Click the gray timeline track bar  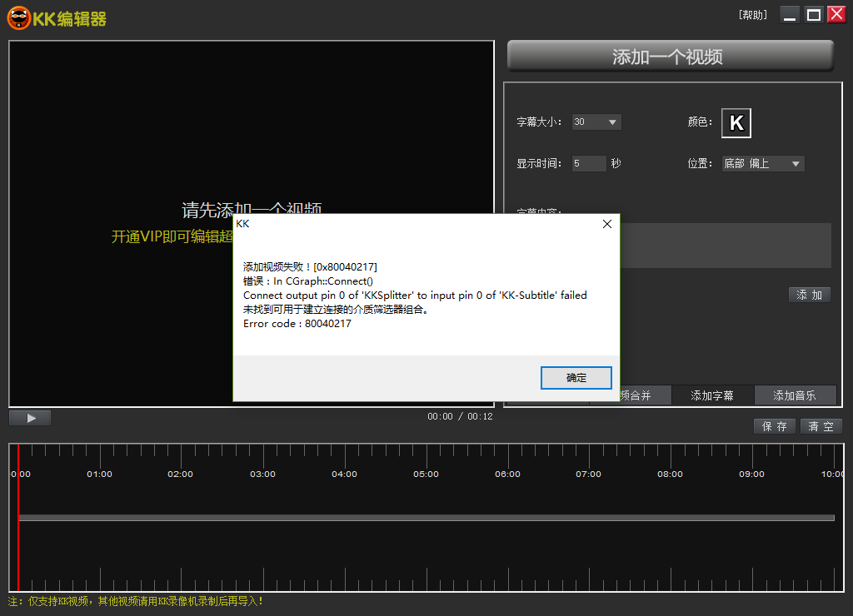pos(426,518)
